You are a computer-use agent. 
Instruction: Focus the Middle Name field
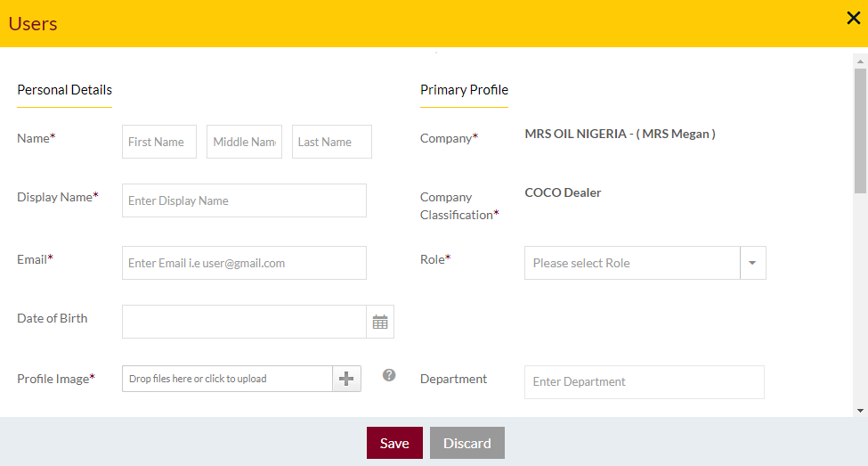click(244, 142)
